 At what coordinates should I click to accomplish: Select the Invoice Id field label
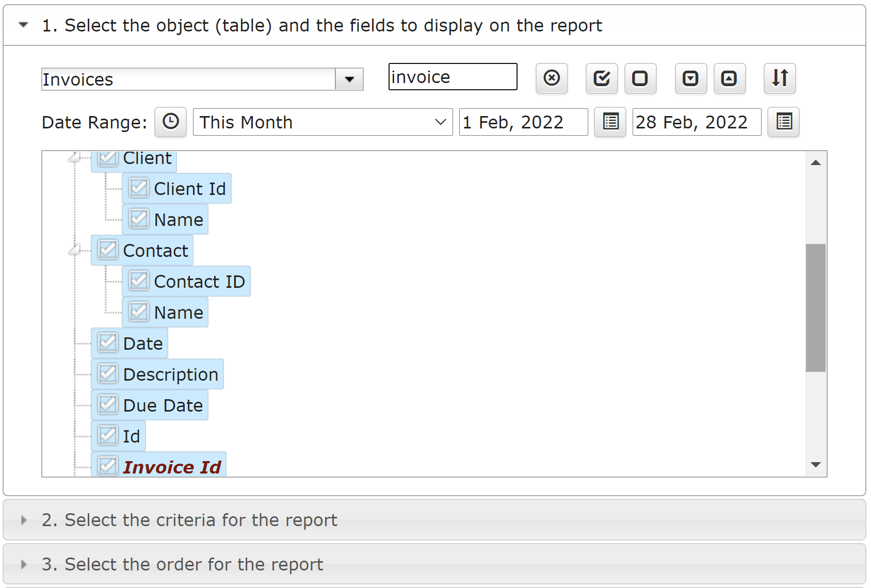pyautogui.click(x=172, y=467)
